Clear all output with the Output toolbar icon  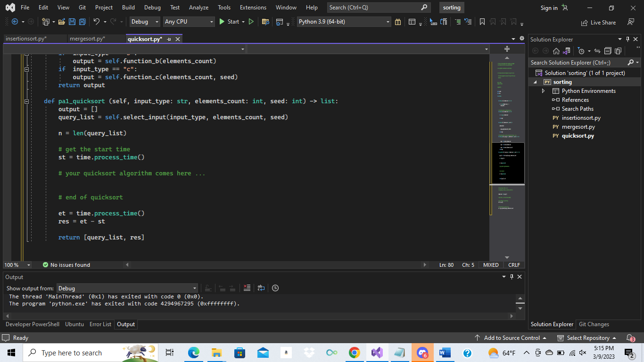click(247, 288)
